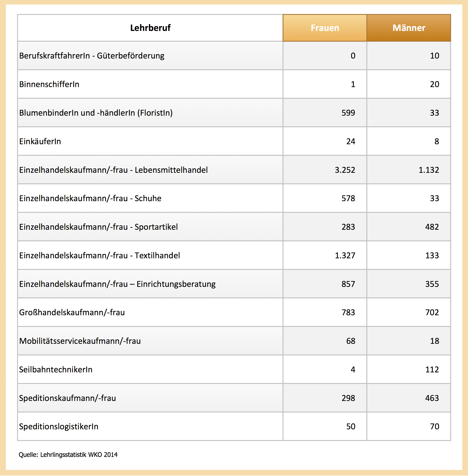This screenshot has height=476, width=468.
Task: Click the Männer column header
Action: pos(409,28)
